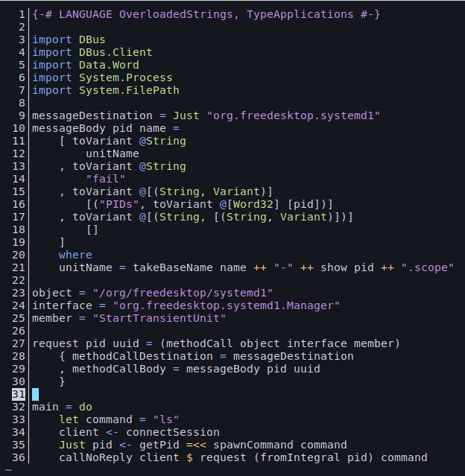Click the 'where' keyword on line 20
Viewport: 465px width, 476px height.
pos(75,255)
